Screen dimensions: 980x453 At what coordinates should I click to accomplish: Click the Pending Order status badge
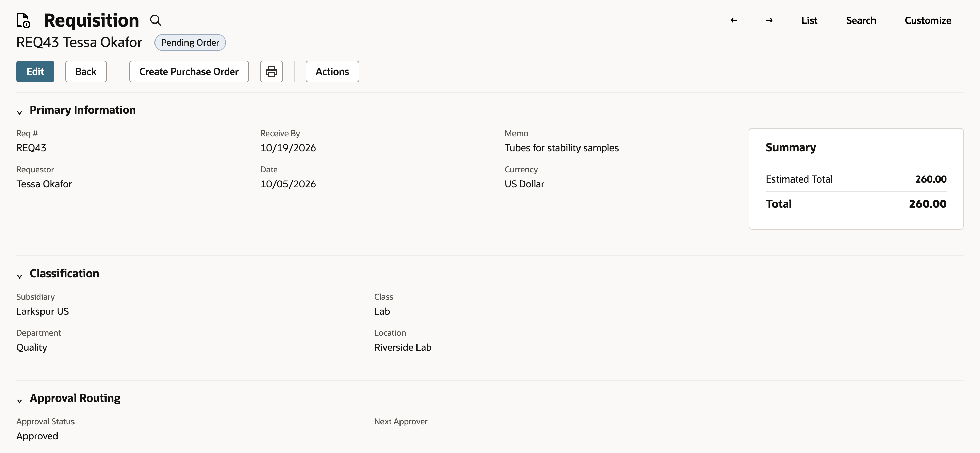[190, 42]
